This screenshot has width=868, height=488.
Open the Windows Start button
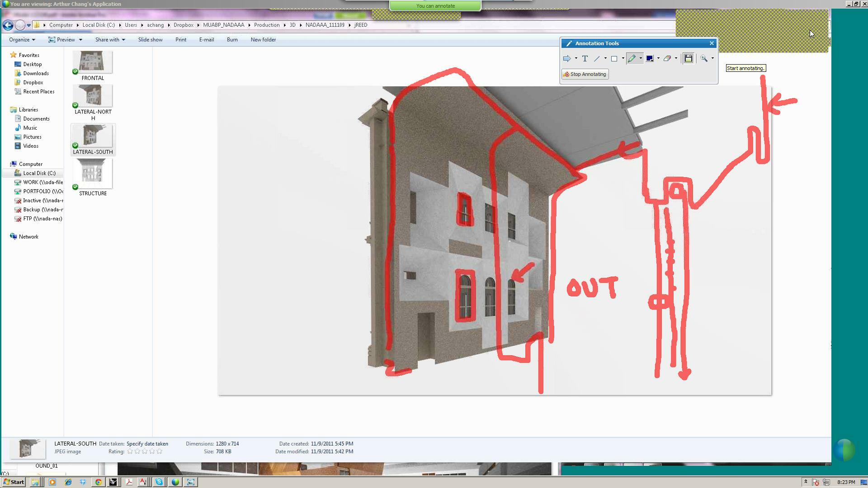(x=14, y=482)
